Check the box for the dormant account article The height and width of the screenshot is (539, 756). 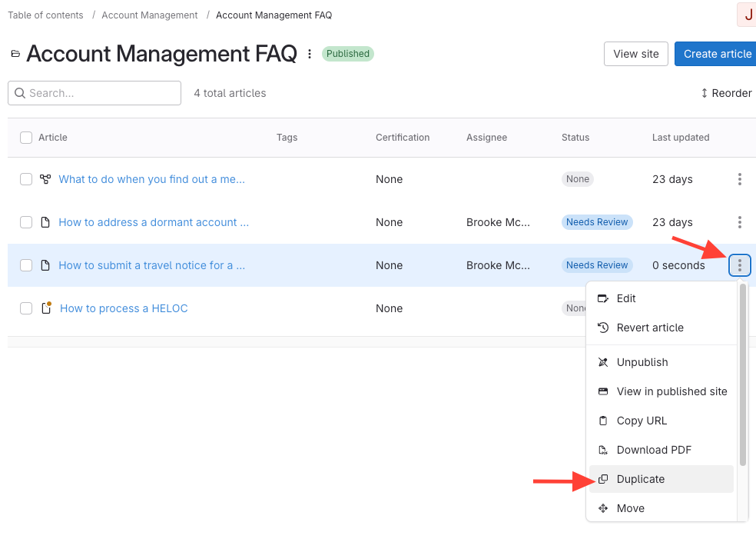(x=26, y=222)
